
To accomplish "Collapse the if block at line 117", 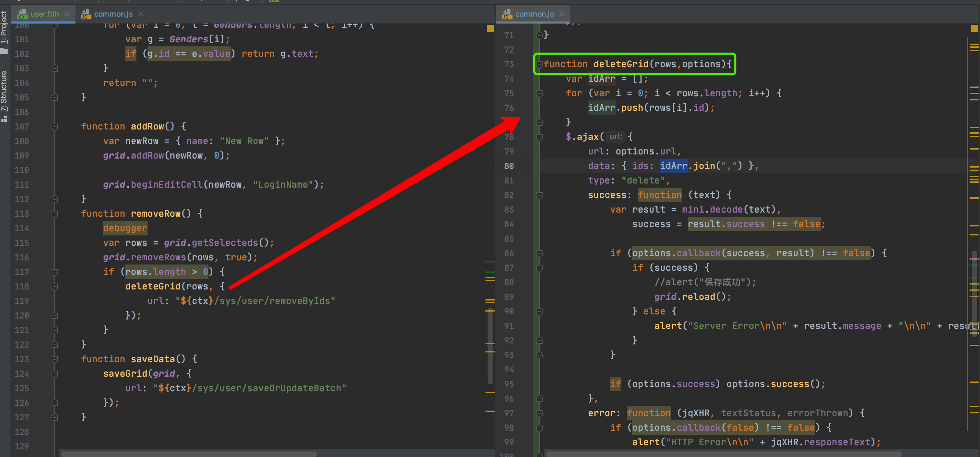I will click(55, 272).
